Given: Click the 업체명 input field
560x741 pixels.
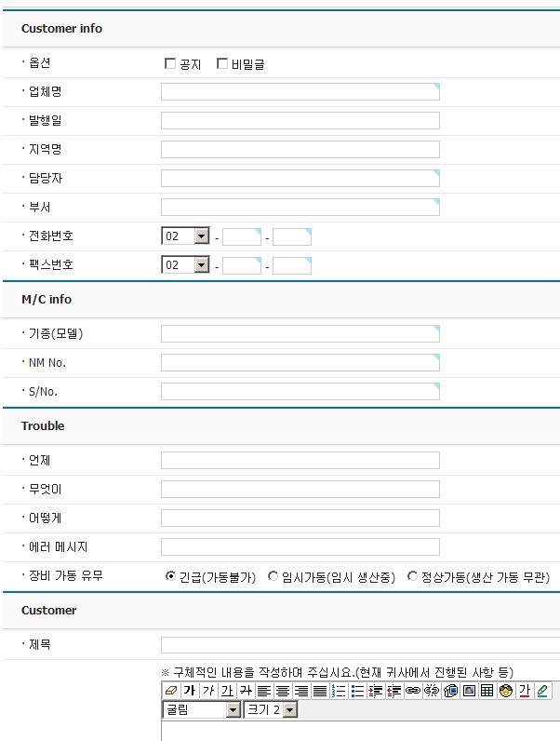Looking at the screenshot, I should [x=300, y=91].
